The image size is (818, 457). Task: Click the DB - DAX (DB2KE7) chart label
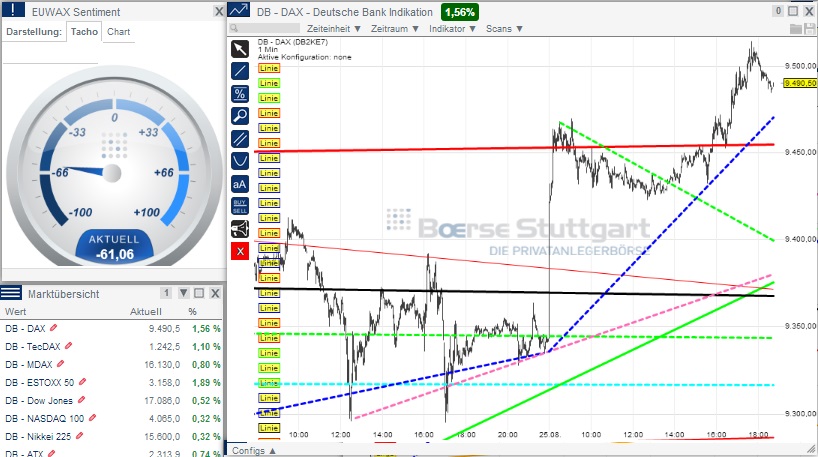[293, 42]
